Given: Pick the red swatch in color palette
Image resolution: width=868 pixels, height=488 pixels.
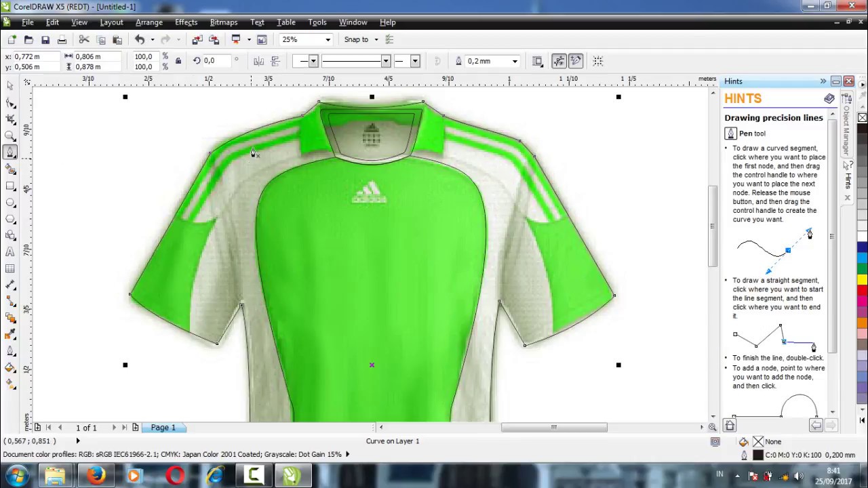Looking at the screenshot, I should click(x=862, y=291).
